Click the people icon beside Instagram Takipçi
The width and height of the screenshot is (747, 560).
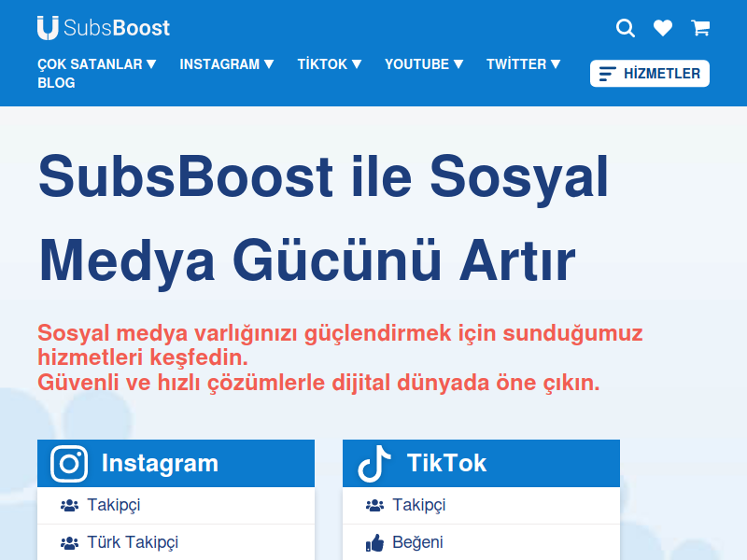[69, 505]
